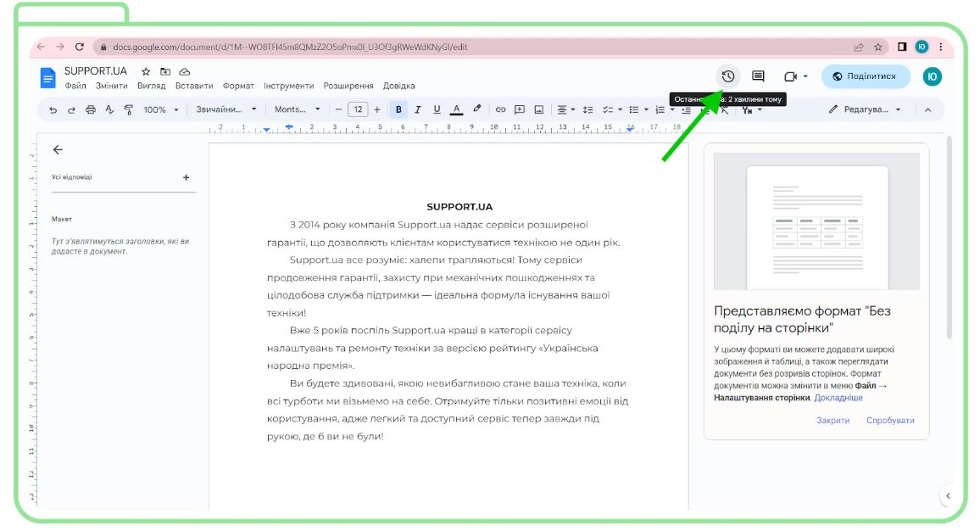Screen dimensions: 980x531
Task: Click the browser back arrow
Action: (x=41, y=47)
